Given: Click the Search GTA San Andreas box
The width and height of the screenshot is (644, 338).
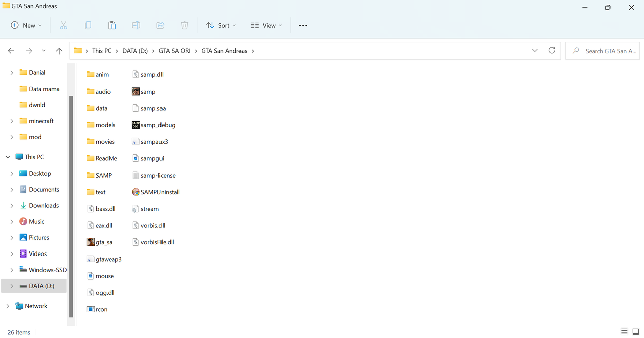Looking at the screenshot, I should (x=602, y=51).
